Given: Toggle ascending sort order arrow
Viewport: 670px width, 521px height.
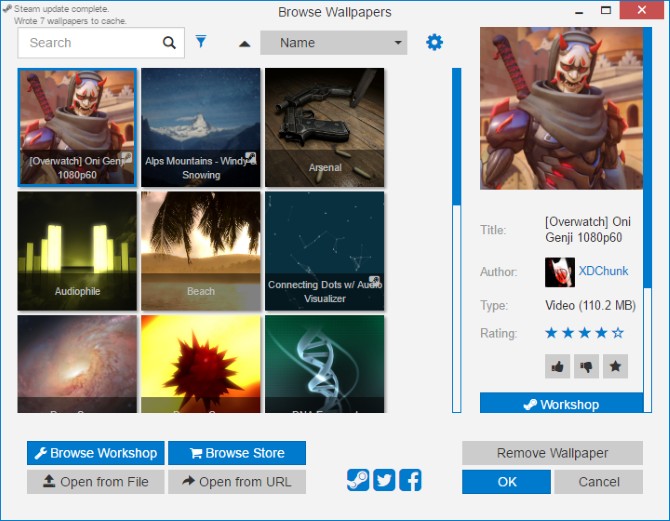Looking at the screenshot, I should (244, 43).
